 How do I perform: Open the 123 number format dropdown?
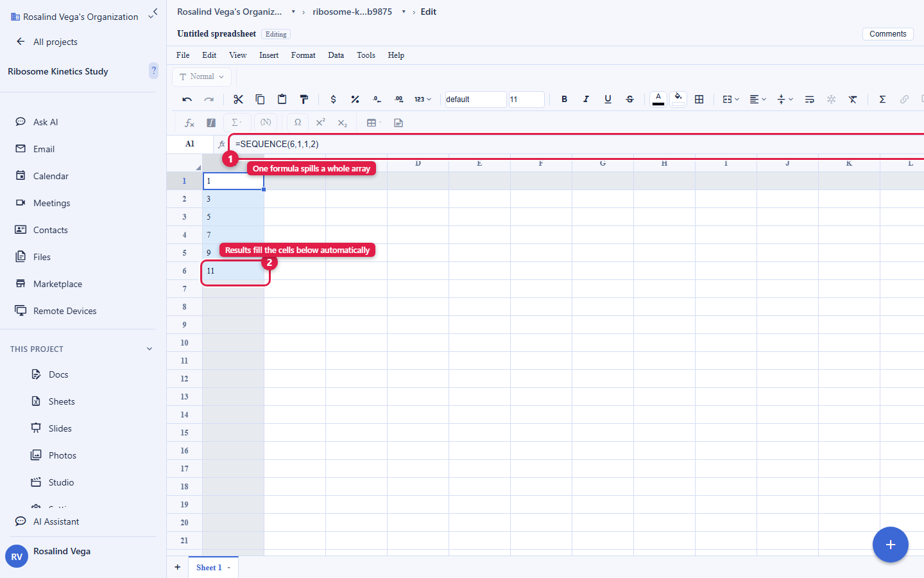[x=422, y=100]
